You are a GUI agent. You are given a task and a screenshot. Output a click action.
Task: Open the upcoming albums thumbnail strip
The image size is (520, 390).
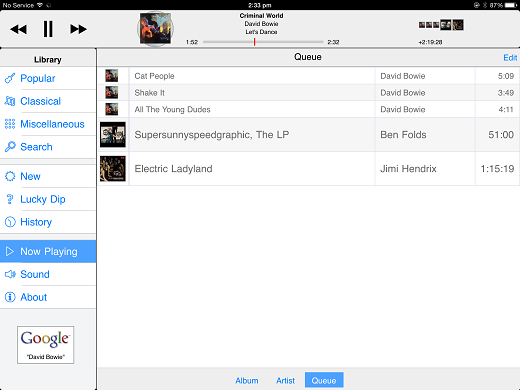click(x=441, y=25)
